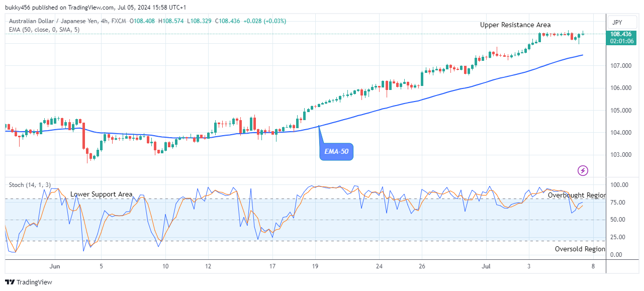
Task: Click the 104.000 price axis label
Action: (x=620, y=133)
